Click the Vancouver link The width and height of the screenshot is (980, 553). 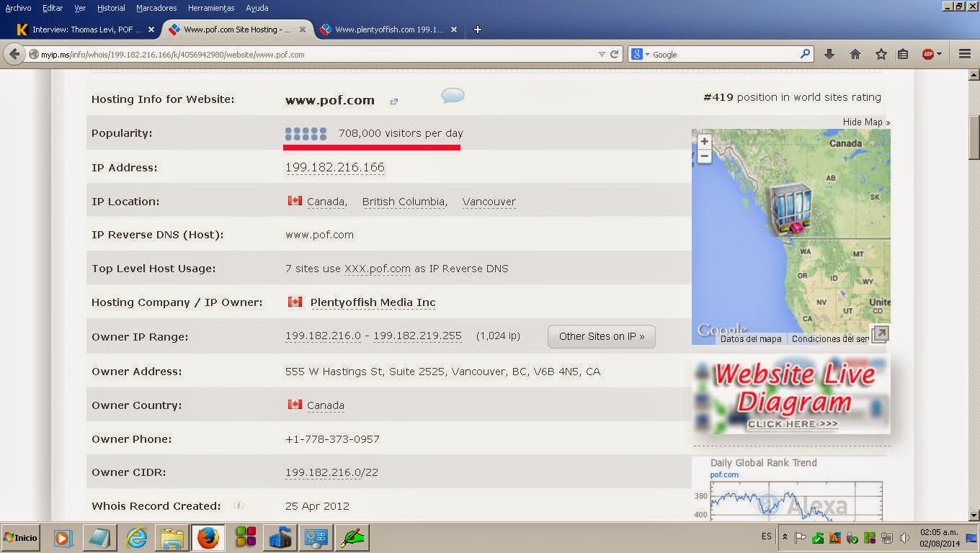coord(489,202)
